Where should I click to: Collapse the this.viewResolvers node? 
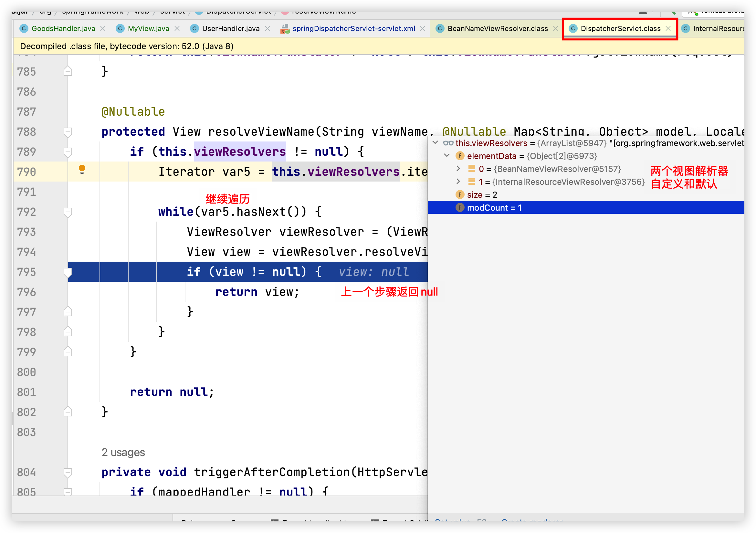pos(435,143)
